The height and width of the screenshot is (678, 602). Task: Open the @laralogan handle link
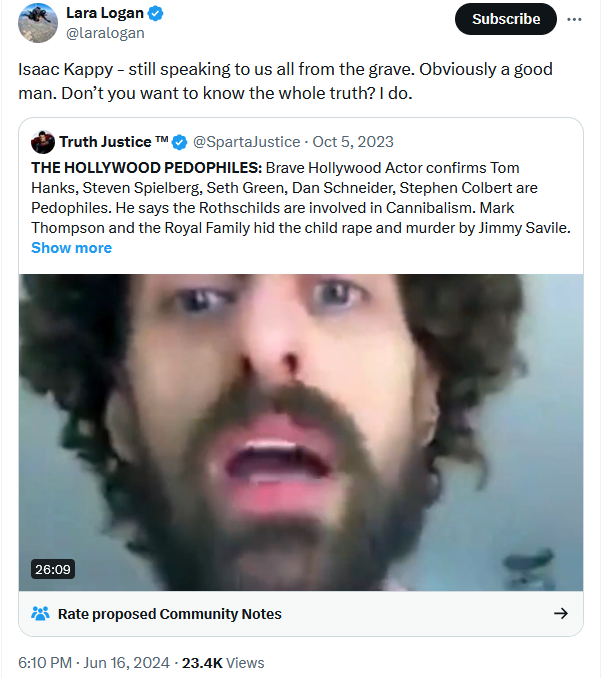(x=105, y=33)
